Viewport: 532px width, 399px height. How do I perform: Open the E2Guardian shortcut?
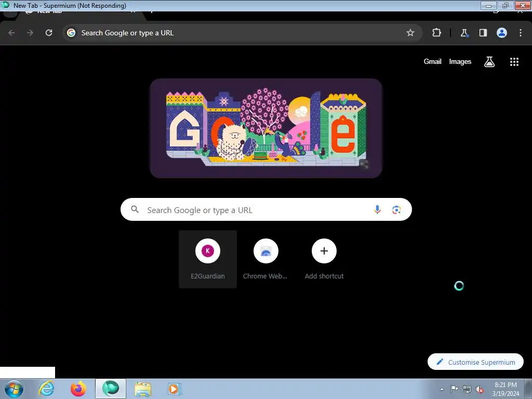[x=208, y=259]
